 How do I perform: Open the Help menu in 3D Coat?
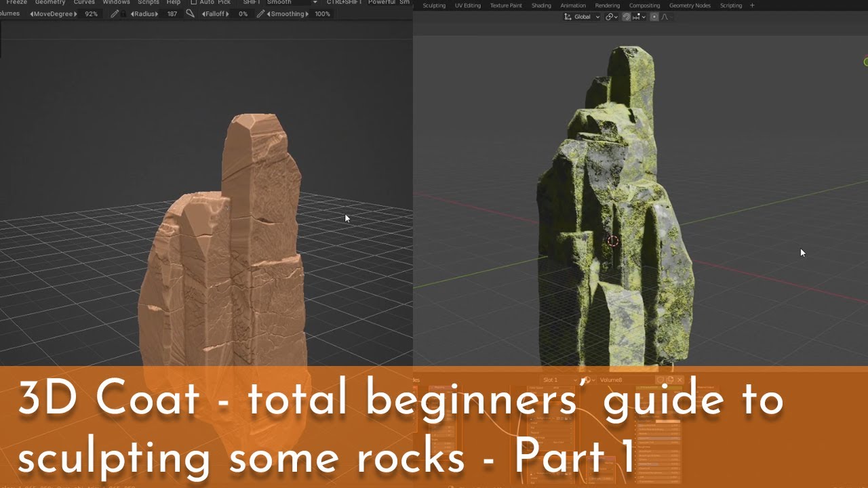[174, 2]
